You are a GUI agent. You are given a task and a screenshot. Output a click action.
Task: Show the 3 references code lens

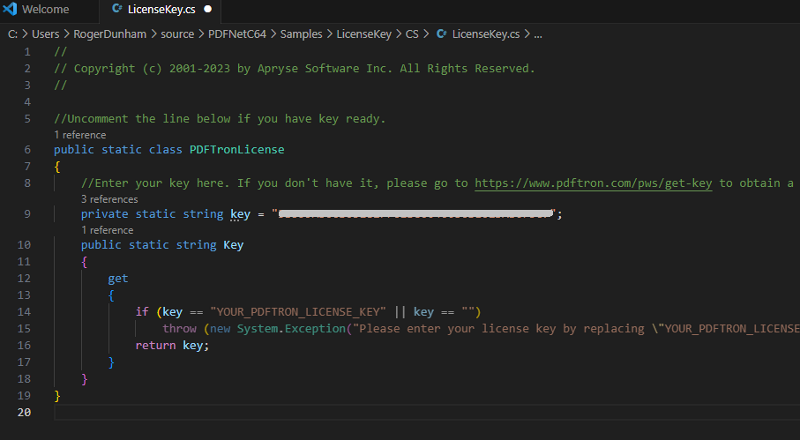[x=109, y=199]
